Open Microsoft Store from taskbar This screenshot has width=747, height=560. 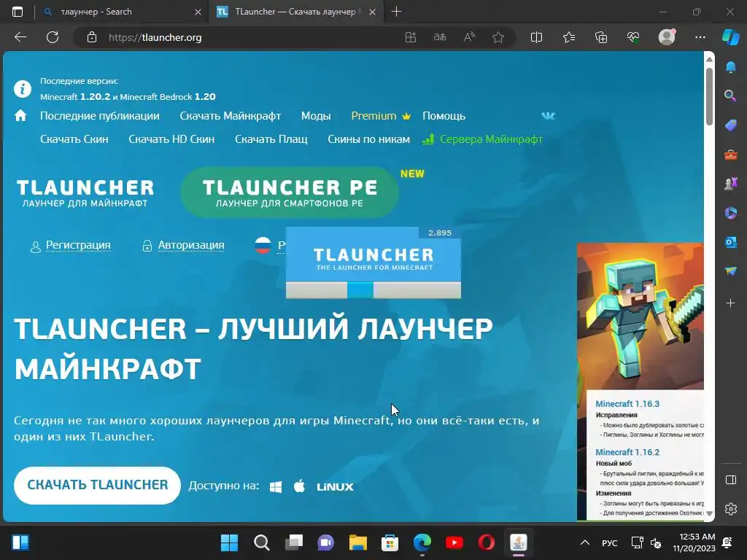pyautogui.click(x=390, y=542)
